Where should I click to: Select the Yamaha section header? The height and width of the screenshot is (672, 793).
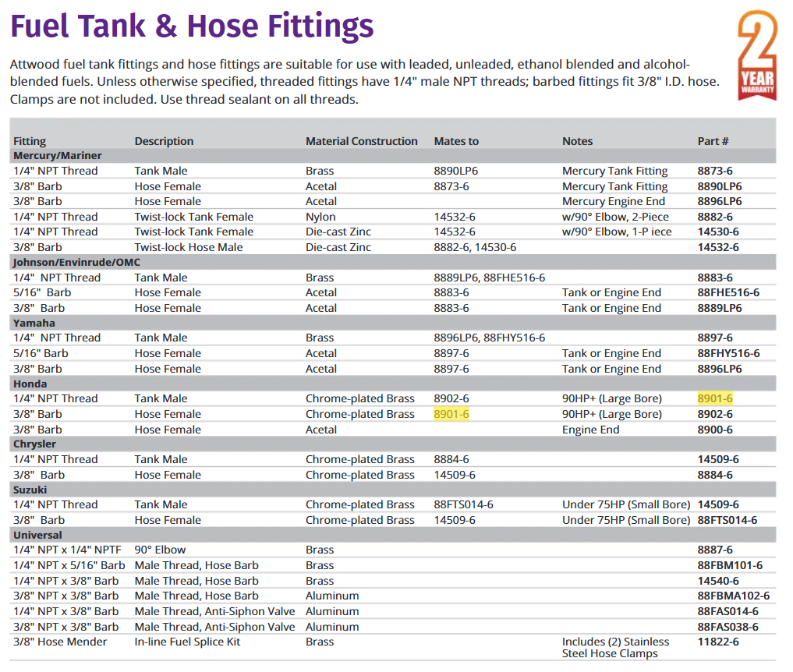tap(34, 323)
